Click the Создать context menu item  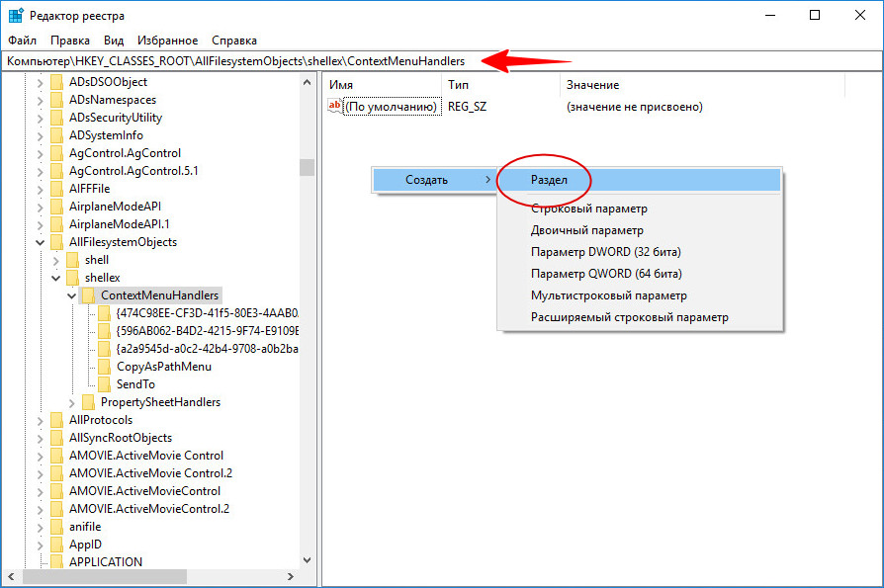435,180
